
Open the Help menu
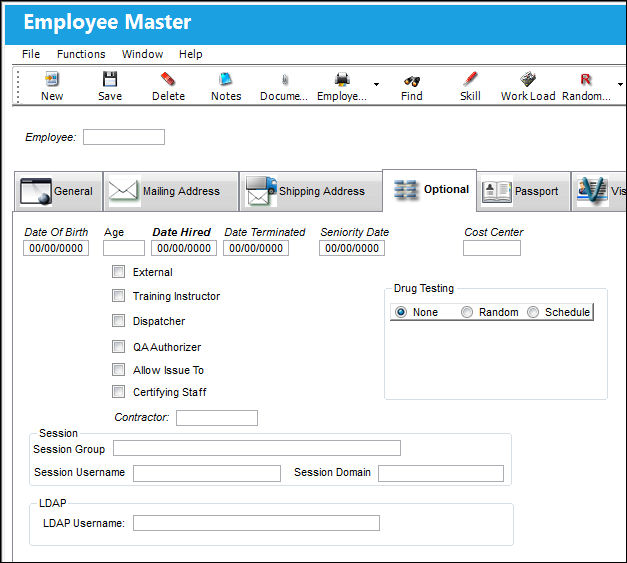tap(190, 54)
